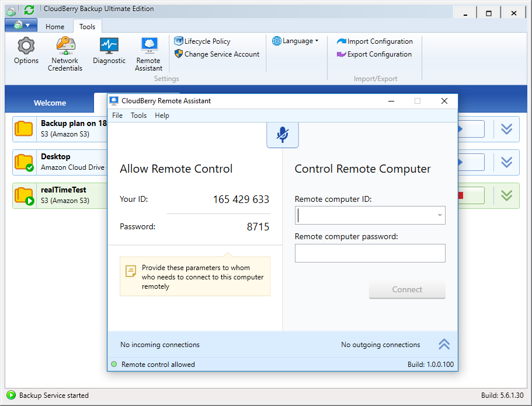Click the green refresh icon in title bar
Viewport: 532px width, 406px height.
coord(29,10)
